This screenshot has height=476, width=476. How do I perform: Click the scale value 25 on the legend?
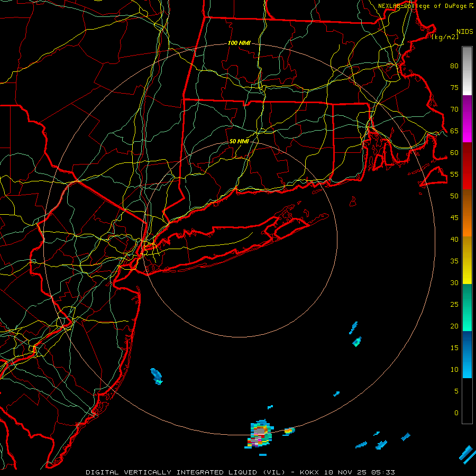[x=454, y=305]
